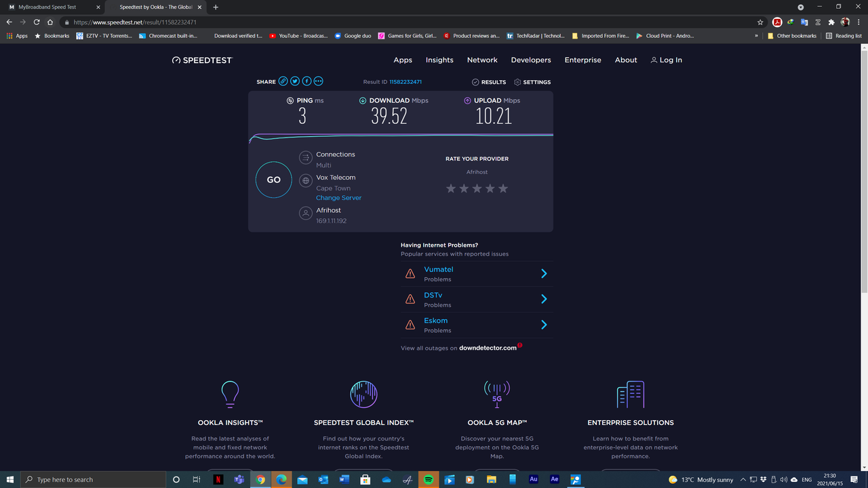Rate Afrihost five stars
This screenshot has height=488, width=868.
502,188
